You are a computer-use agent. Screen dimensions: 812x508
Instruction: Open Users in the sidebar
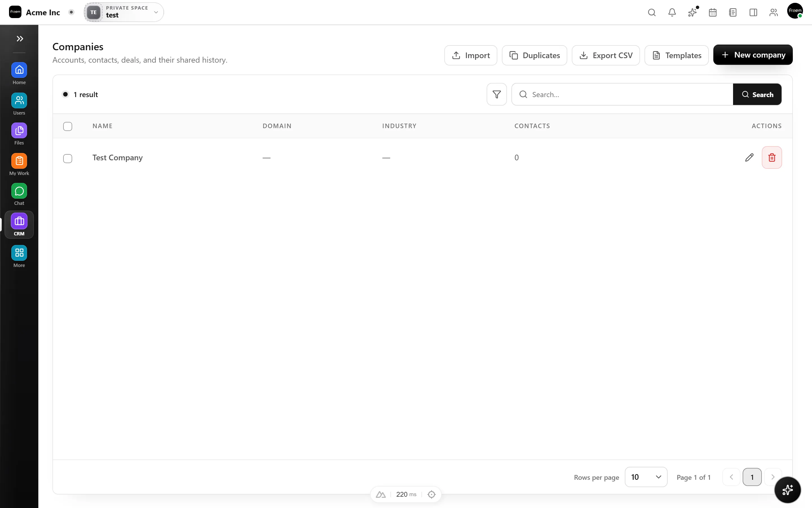[19, 104]
